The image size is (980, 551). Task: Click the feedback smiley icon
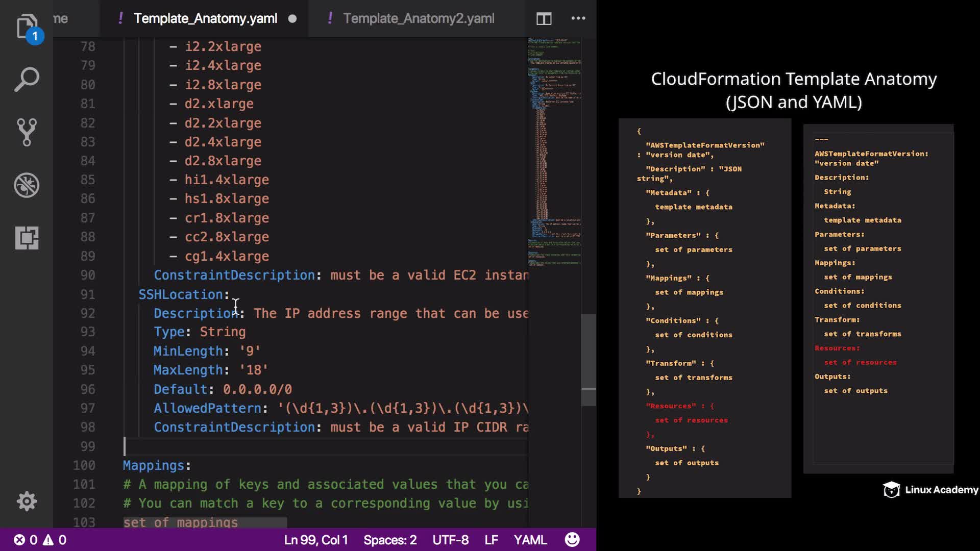[x=572, y=539]
